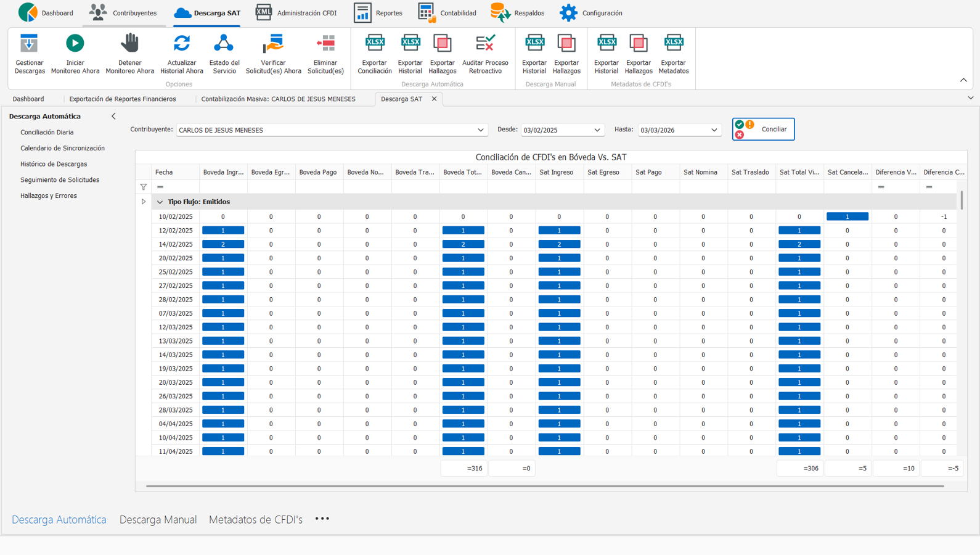Click the horizontal scrollbar below the grid
Screen dimensions: 980x555
[x=544, y=486]
